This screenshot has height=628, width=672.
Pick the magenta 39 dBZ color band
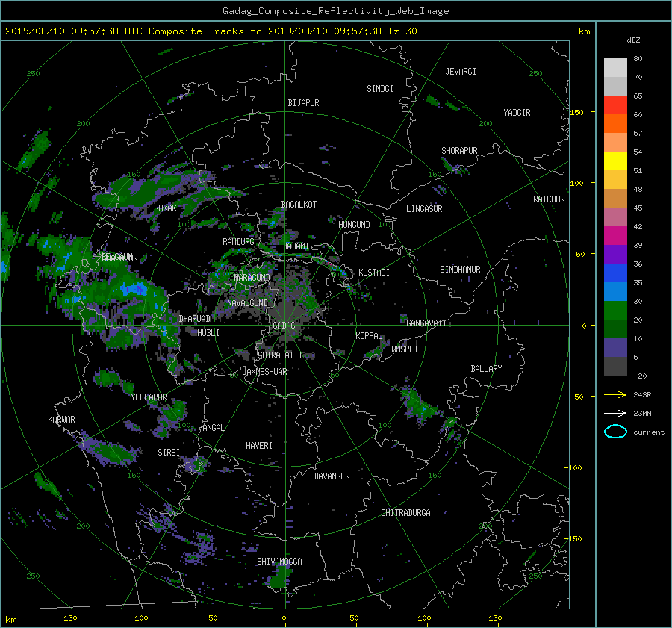coord(615,236)
